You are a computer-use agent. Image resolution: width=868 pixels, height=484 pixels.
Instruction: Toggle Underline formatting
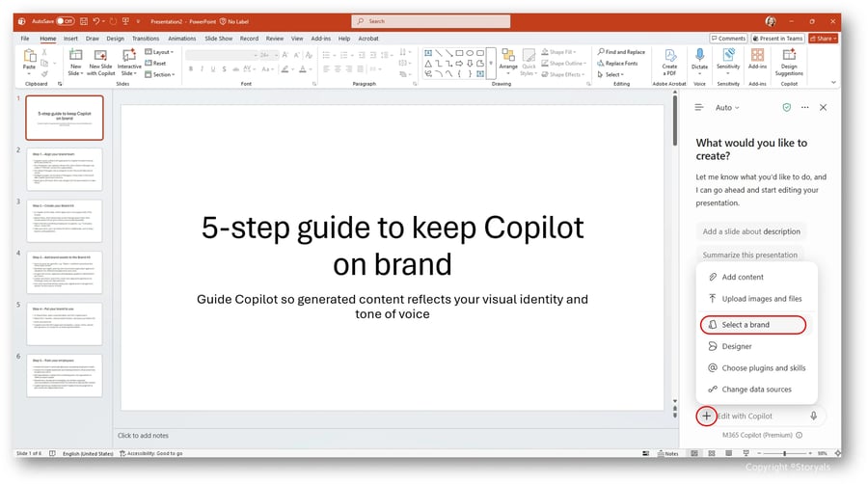pyautogui.click(x=212, y=69)
